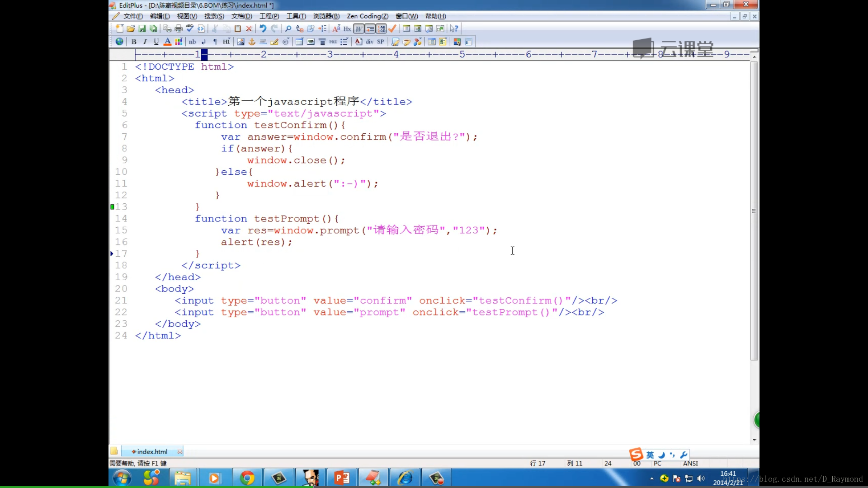Close the index.html tab with its X
Image resolution: width=868 pixels, height=488 pixels.
click(x=180, y=451)
